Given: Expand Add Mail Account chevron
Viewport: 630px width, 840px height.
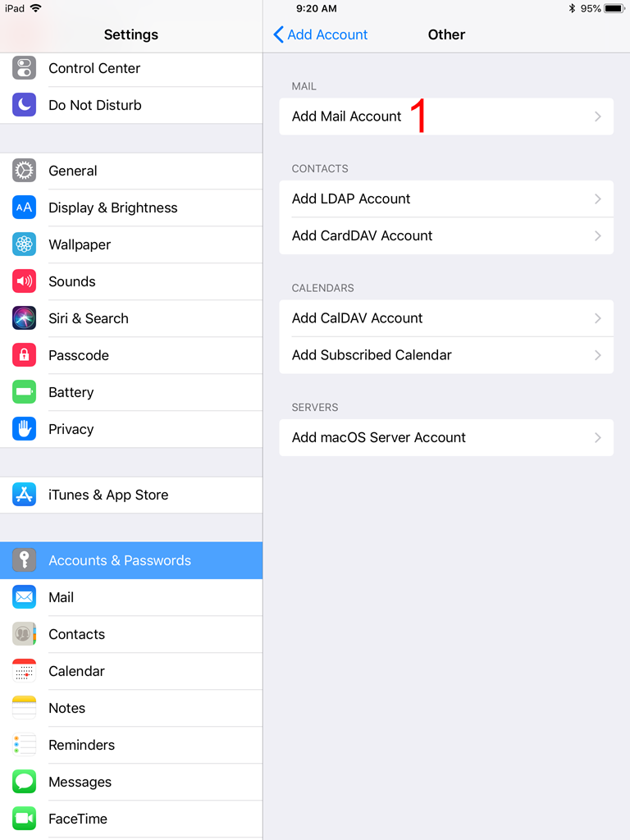Looking at the screenshot, I should pos(598,116).
